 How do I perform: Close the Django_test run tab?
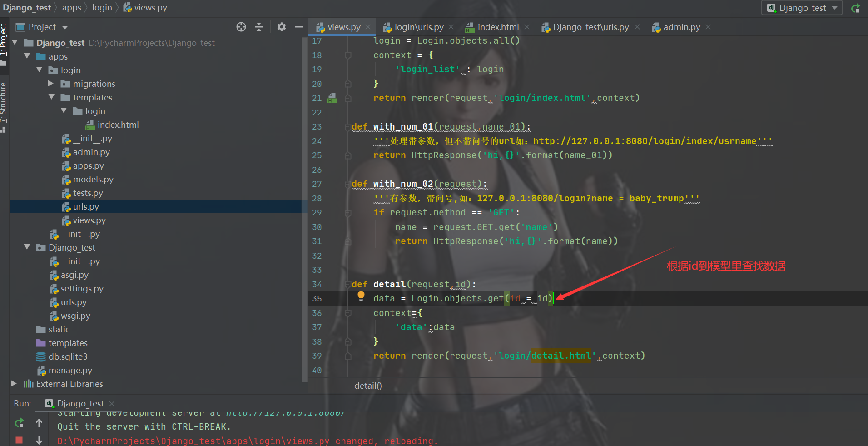pyautogui.click(x=112, y=403)
